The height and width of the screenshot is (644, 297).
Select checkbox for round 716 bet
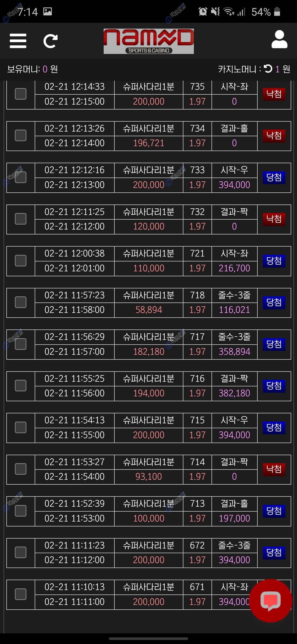(x=20, y=386)
